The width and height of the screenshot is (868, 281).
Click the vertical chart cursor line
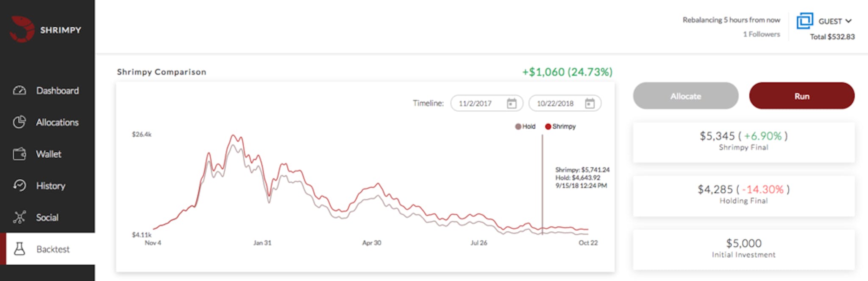point(542,185)
